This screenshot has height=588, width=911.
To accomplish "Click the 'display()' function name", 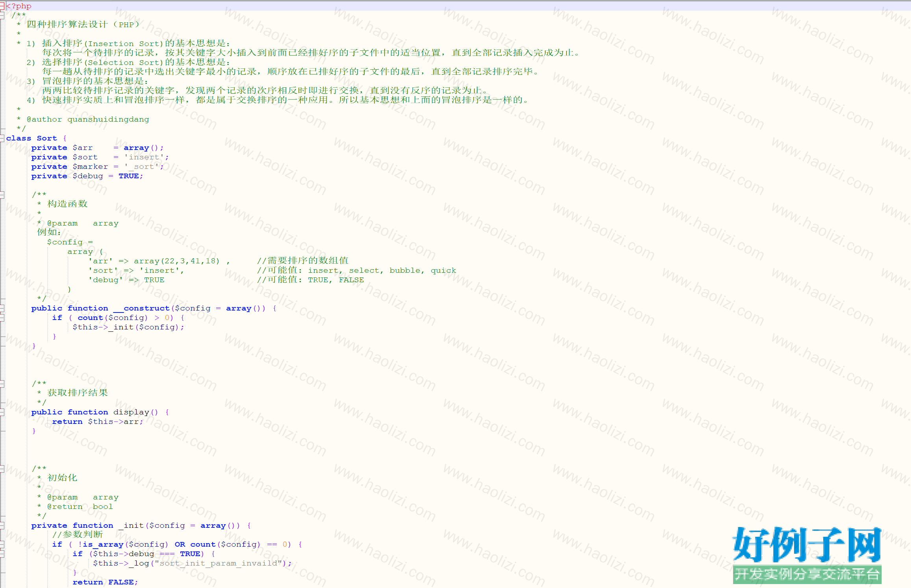I will pyautogui.click(x=135, y=412).
